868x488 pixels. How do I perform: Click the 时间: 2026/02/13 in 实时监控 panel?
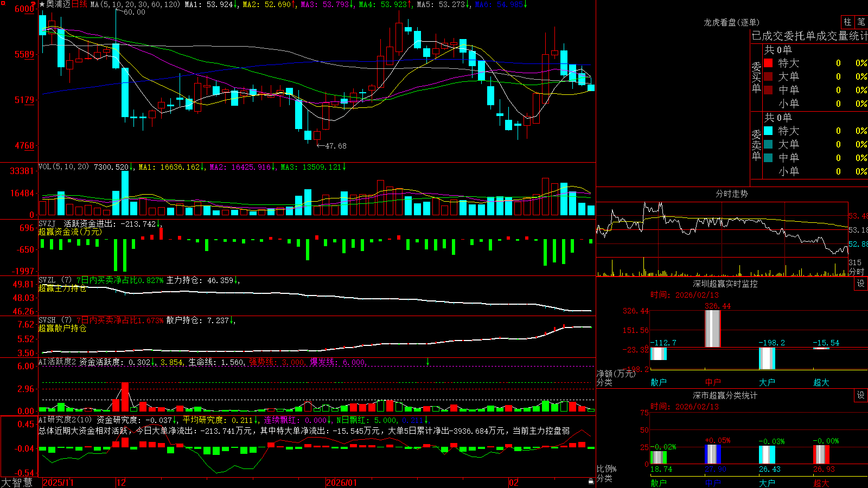pos(684,295)
